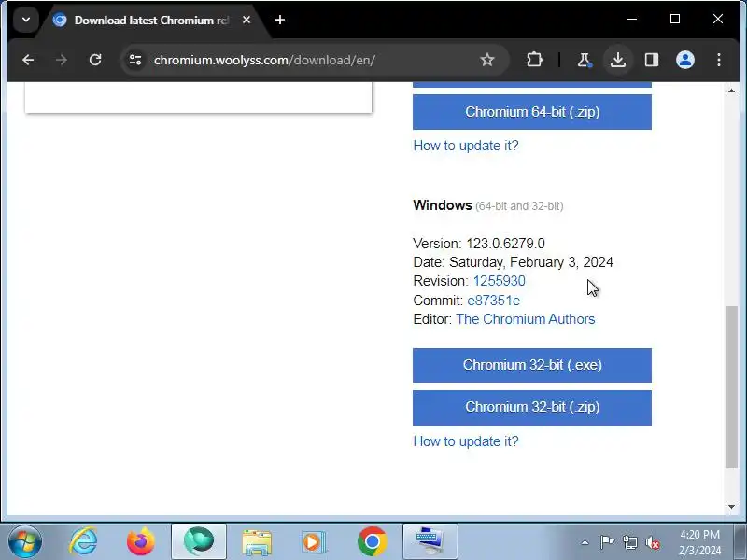This screenshot has width=747, height=560.
Task: Expand the tab search dropdown
Action: (26, 20)
